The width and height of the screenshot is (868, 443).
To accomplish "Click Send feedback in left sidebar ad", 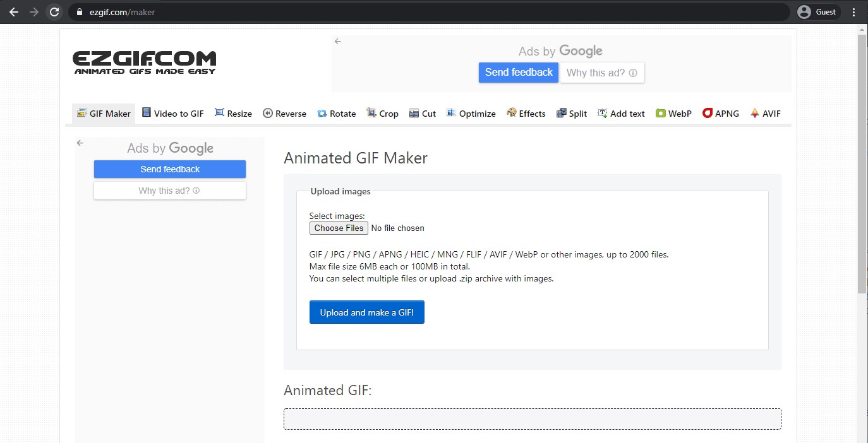I will coord(170,169).
